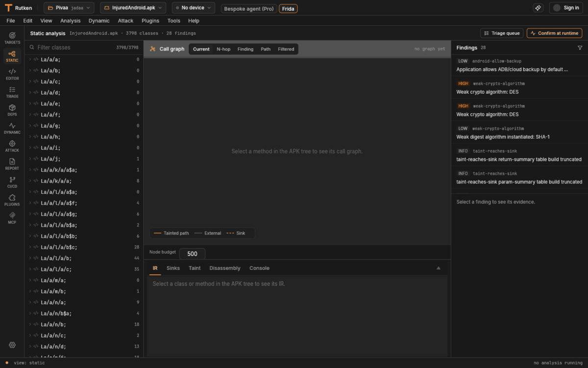
Task: Open the return-summary taint-reaches-sink finding
Action: click(519, 155)
